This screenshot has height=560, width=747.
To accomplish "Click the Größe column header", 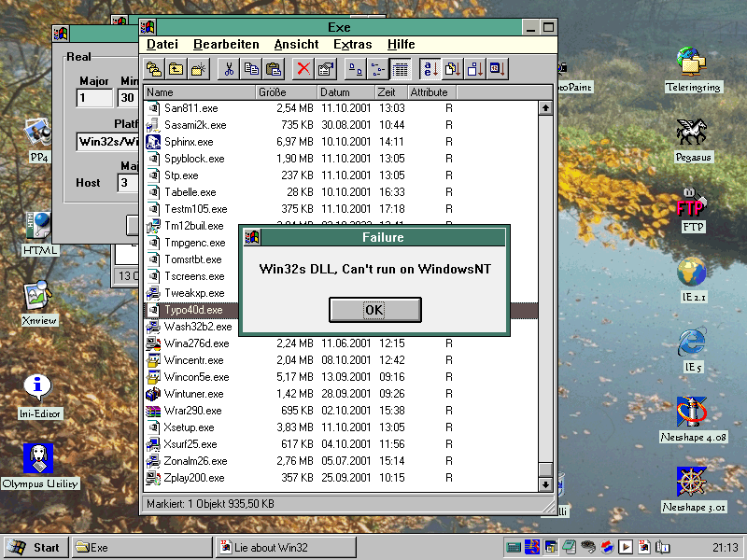I will click(285, 92).
